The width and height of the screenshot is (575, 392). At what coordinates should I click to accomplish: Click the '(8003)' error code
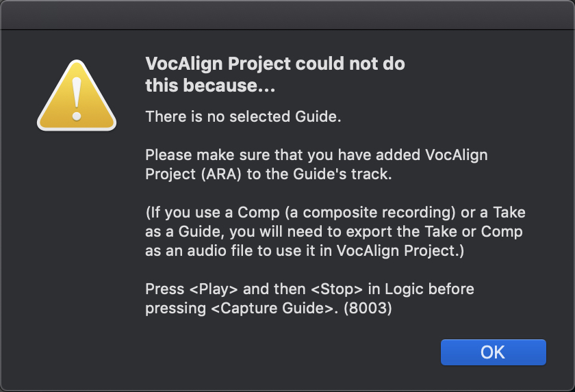pyautogui.click(x=368, y=308)
